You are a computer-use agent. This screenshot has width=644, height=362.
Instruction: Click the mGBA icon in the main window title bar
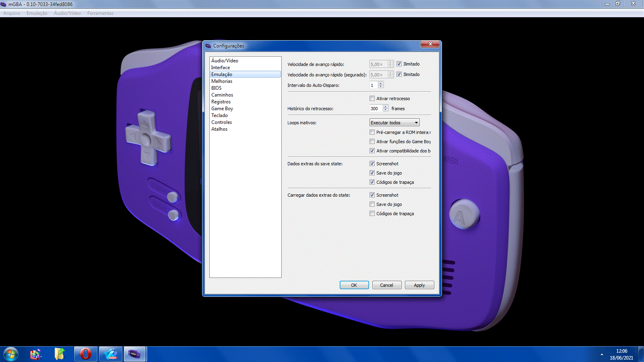(4, 4)
